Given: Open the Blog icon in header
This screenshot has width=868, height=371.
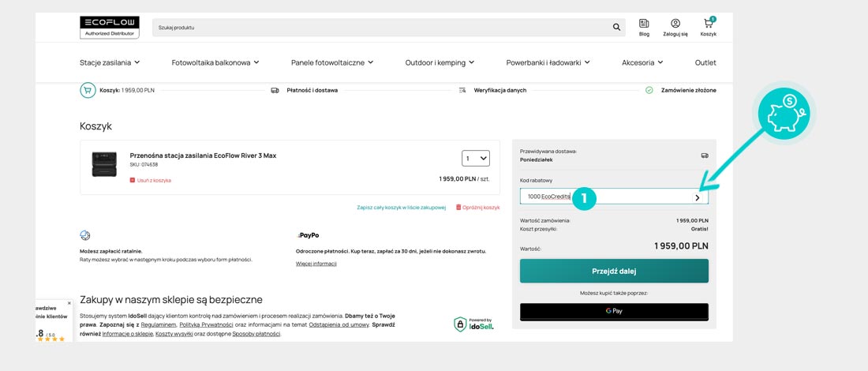Looking at the screenshot, I should click(x=644, y=24).
